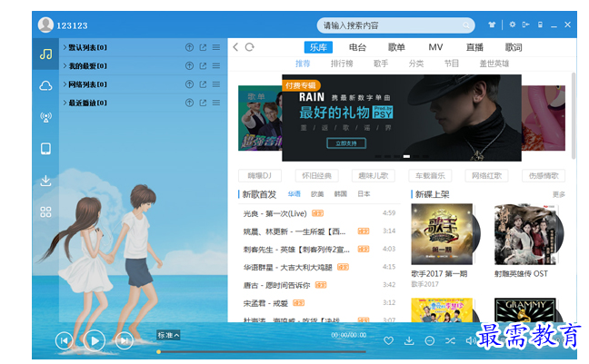Open the radio broadcast sidebar icon
This screenshot has width=589, height=364.
tap(45, 117)
